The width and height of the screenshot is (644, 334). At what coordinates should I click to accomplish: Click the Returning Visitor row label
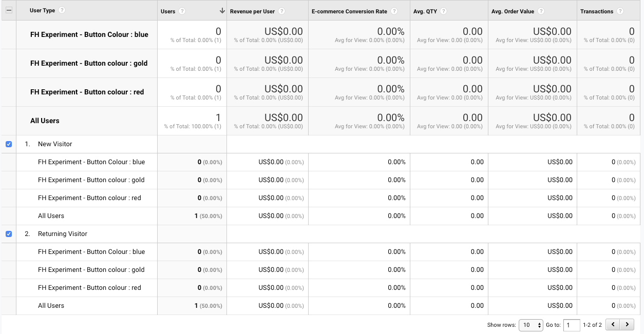click(x=63, y=234)
